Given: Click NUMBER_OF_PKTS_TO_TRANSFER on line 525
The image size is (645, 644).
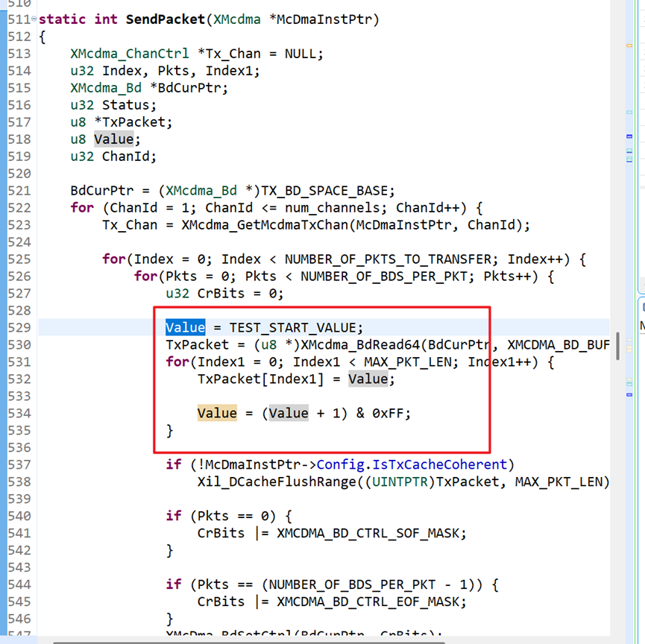Looking at the screenshot, I should tap(388, 259).
